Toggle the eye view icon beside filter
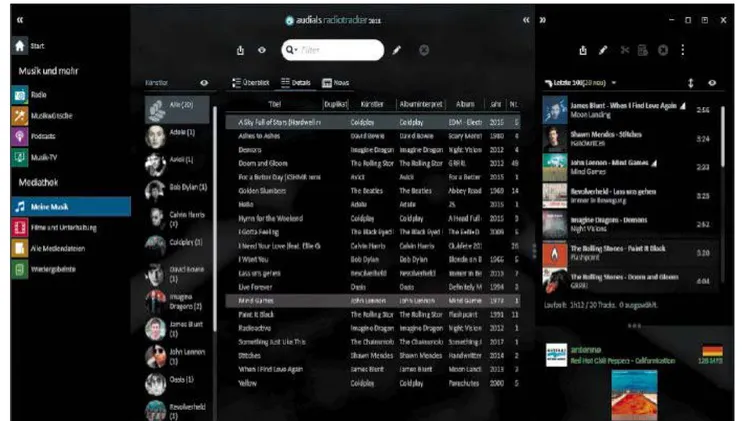The height and width of the screenshot is (421, 750). (x=262, y=50)
